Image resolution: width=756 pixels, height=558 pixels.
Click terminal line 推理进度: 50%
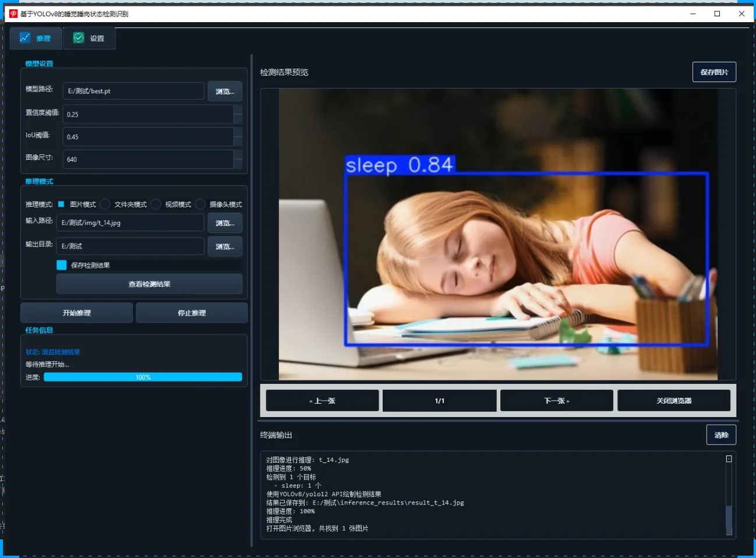click(289, 468)
